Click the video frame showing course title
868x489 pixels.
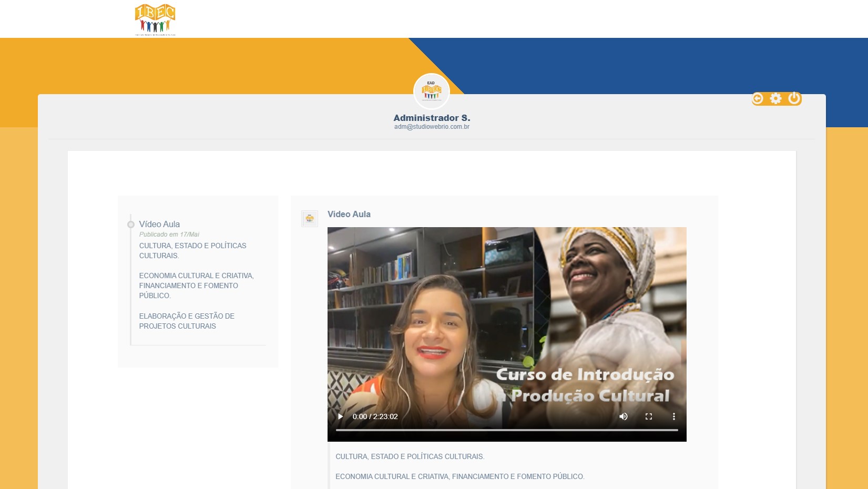(507, 315)
